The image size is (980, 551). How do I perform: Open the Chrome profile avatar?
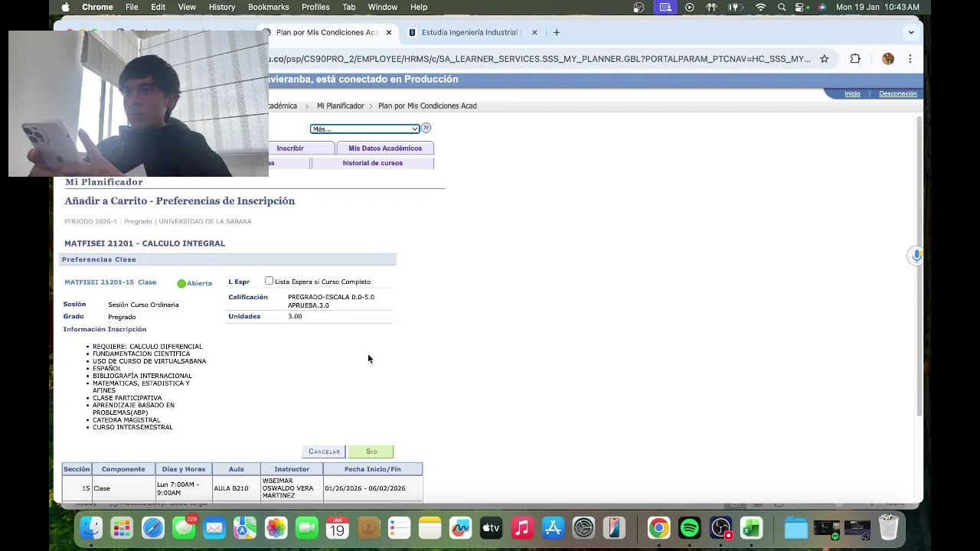coord(888,59)
